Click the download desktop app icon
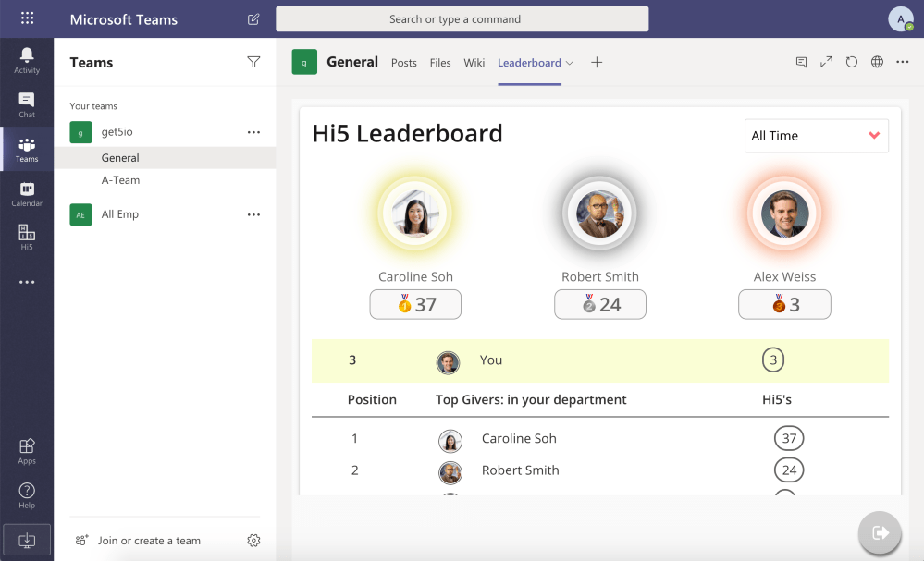This screenshot has height=561, width=924. 27,540
